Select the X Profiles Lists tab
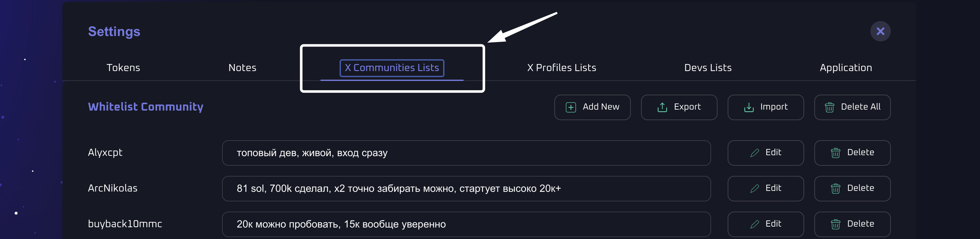980x239 pixels. (x=561, y=68)
